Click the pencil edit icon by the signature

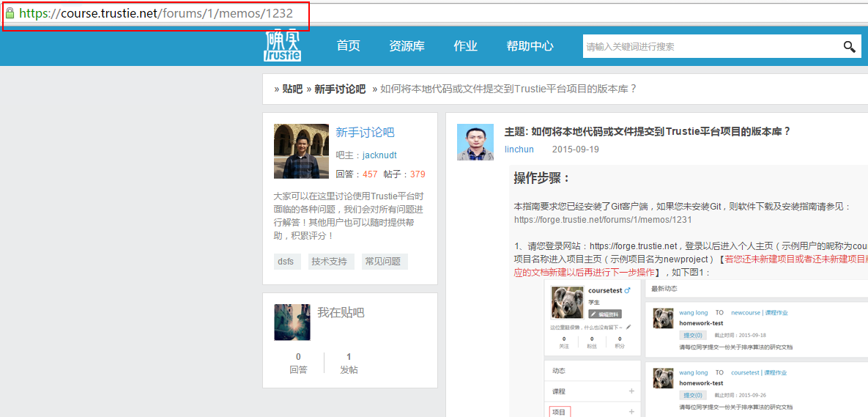point(628,327)
